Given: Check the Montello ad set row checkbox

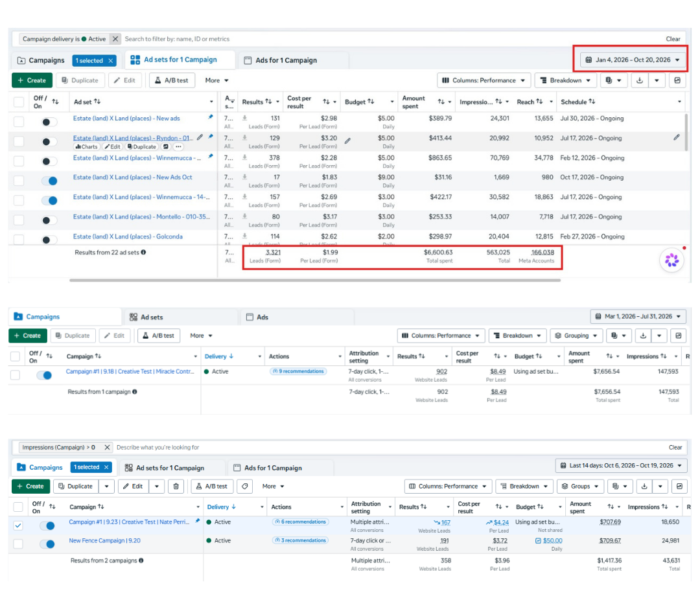Looking at the screenshot, I should [19, 220].
